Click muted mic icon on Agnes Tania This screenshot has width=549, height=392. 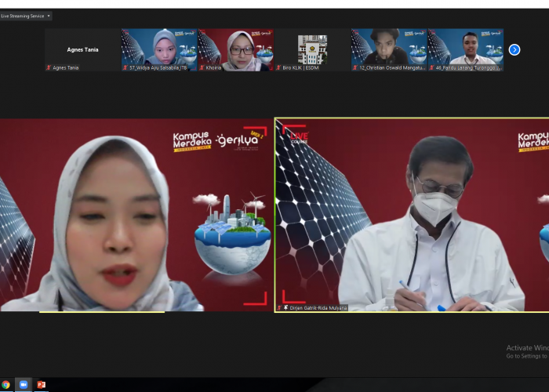point(49,67)
